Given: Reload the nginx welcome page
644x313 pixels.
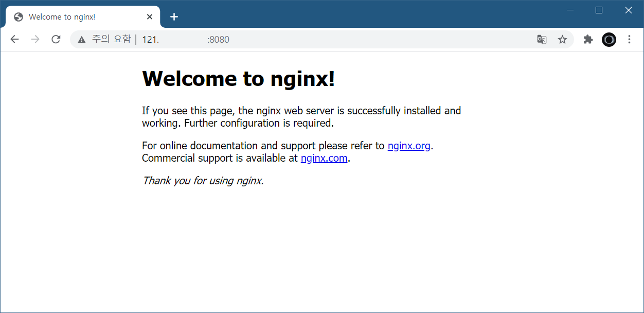Looking at the screenshot, I should pos(56,40).
